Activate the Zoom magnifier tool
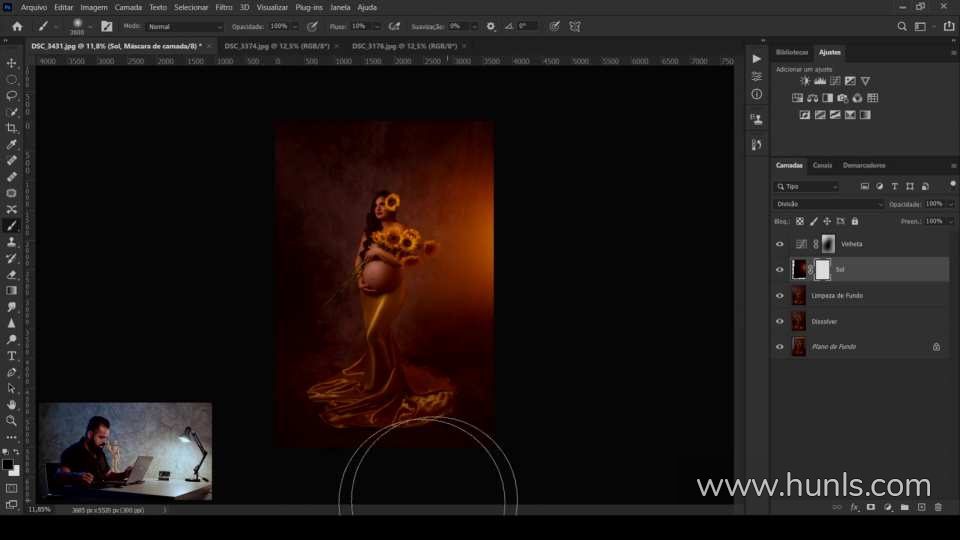The height and width of the screenshot is (540, 960). (12, 420)
